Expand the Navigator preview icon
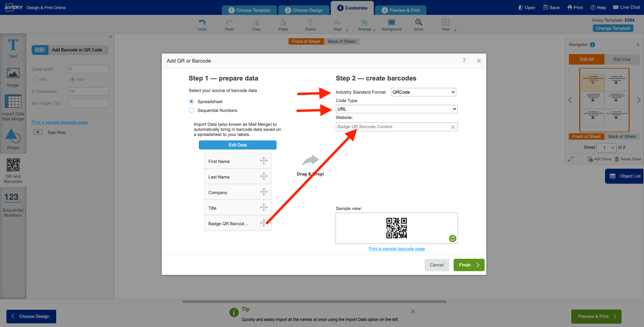The height and width of the screenshot is (327, 644). coord(571,159)
